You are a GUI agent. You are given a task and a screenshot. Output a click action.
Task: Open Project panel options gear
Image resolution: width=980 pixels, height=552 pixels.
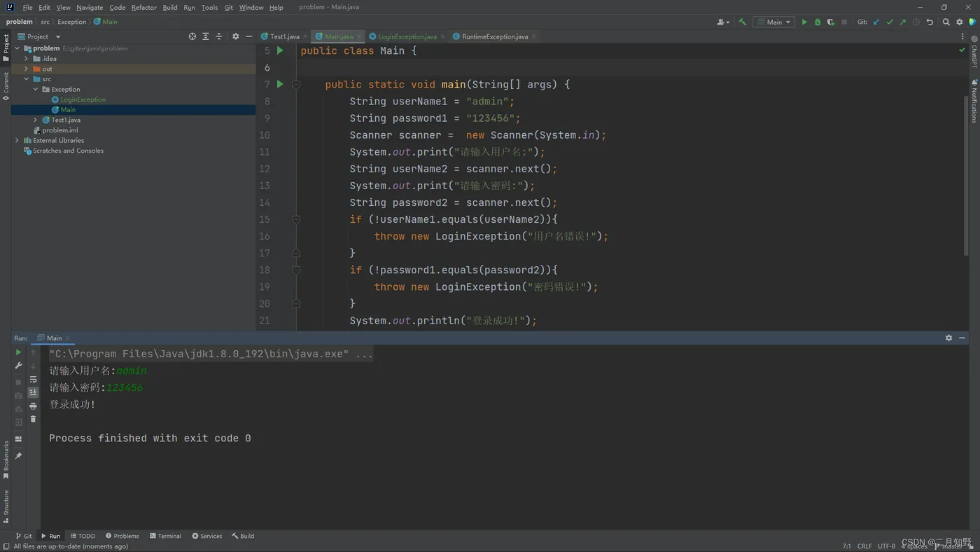[x=235, y=36]
